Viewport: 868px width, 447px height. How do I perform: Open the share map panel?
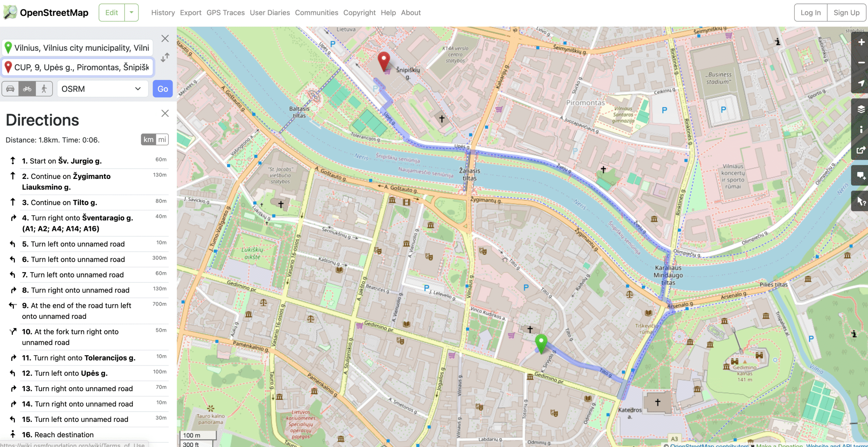(x=861, y=150)
